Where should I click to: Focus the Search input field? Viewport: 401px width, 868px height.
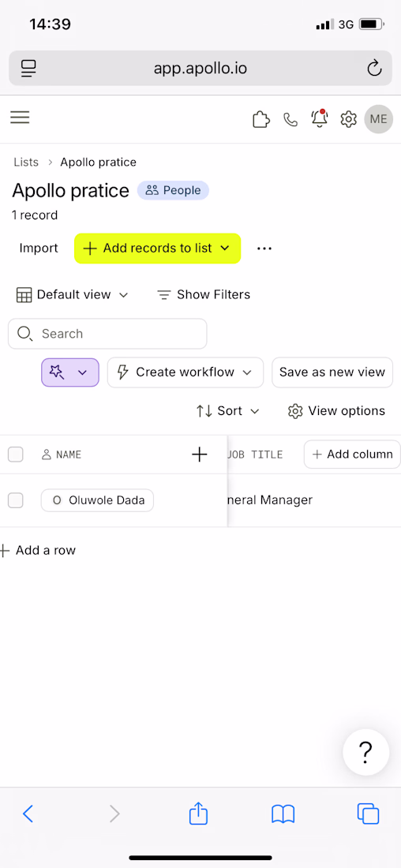[x=107, y=334]
